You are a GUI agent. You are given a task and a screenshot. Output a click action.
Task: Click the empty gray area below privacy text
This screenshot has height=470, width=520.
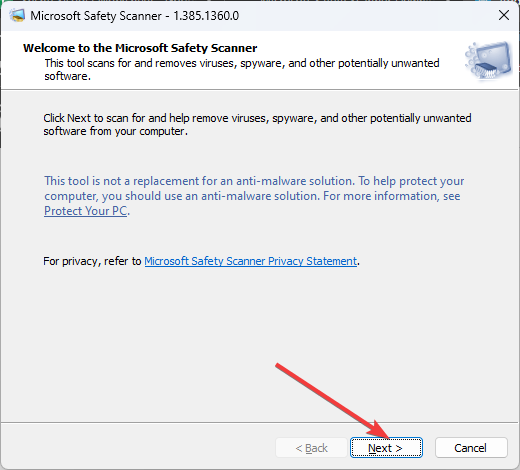[260, 333]
